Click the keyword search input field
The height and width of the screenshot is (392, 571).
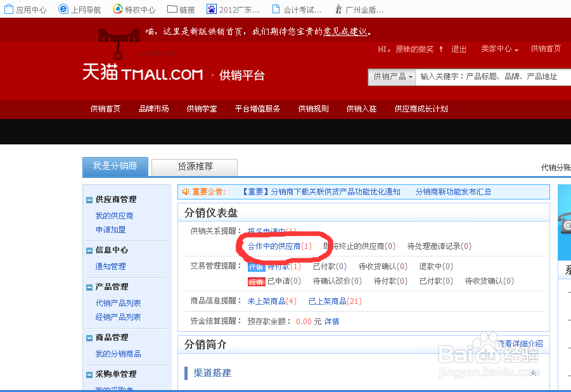click(493, 77)
